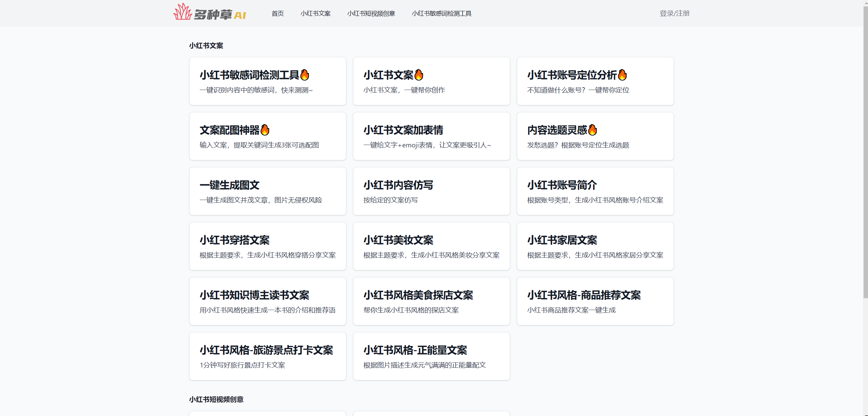The width and height of the screenshot is (868, 416).
Task: Click description 一键生成图文并茂文章，图片无侵权风险
Action: click(261, 200)
